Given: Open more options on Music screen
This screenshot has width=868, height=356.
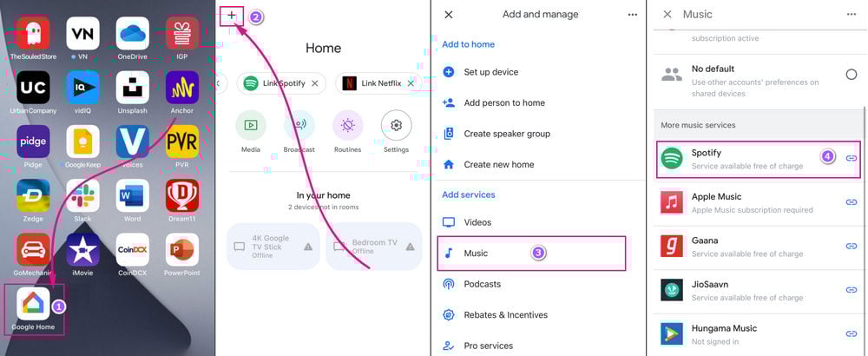Looking at the screenshot, I should pyautogui.click(x=852, y=15).
